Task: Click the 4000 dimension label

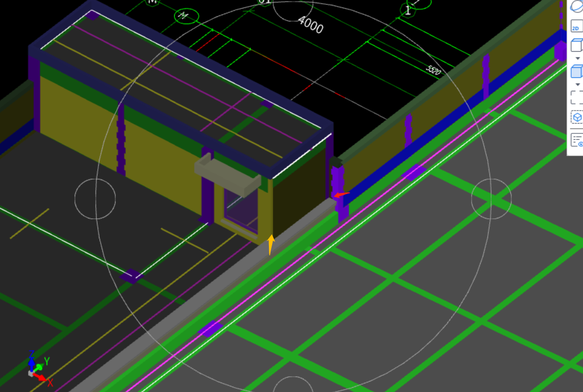Action: click(x=311, y=25)
